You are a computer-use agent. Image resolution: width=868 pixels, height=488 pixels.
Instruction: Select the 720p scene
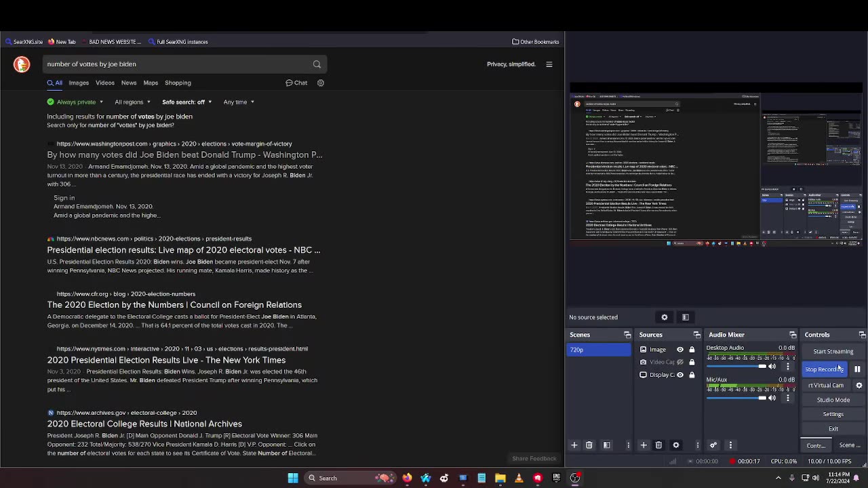pos(599,350)
